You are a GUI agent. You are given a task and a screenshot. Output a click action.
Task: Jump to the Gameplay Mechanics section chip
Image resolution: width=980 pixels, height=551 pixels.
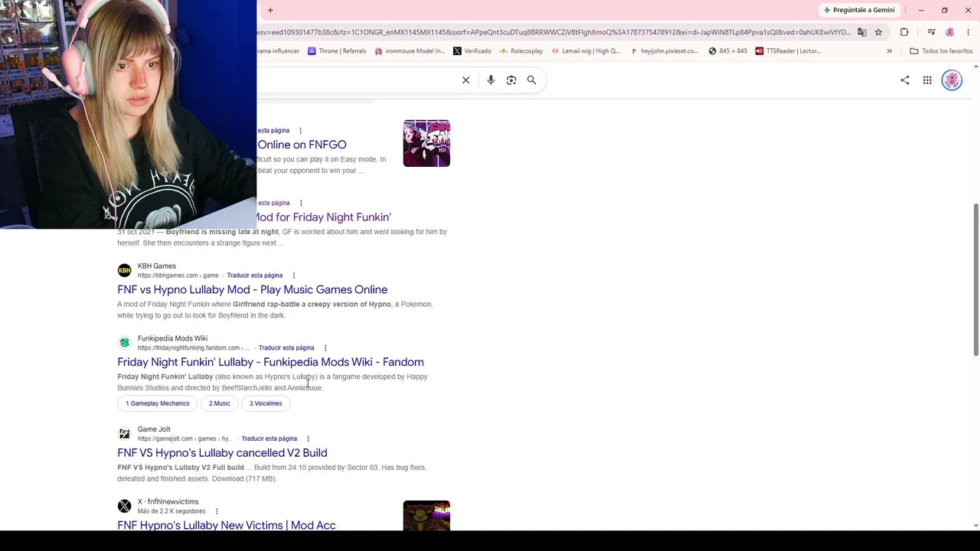pyautogui.click(x=158, y=403)
